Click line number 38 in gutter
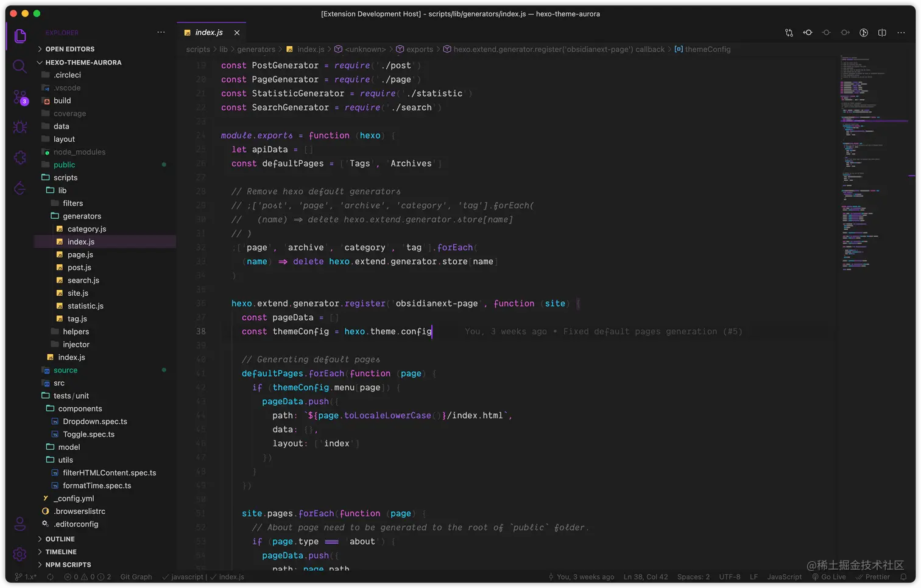Image resolution: width=921 pixels, height=588 pixels. click(x=201, y=332)
